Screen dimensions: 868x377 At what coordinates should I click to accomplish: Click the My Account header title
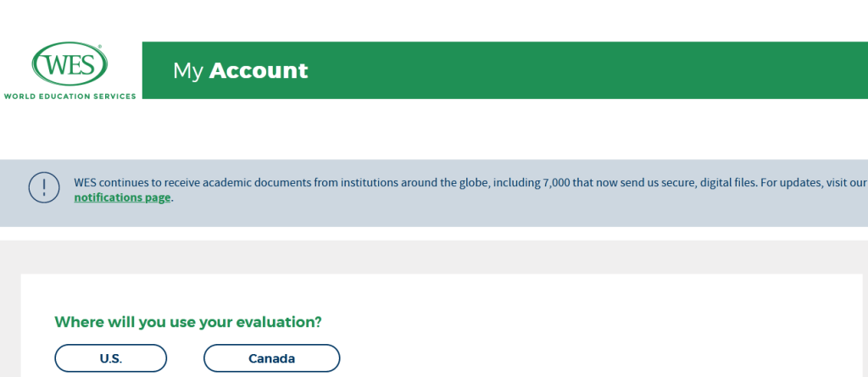click(240, 70)
